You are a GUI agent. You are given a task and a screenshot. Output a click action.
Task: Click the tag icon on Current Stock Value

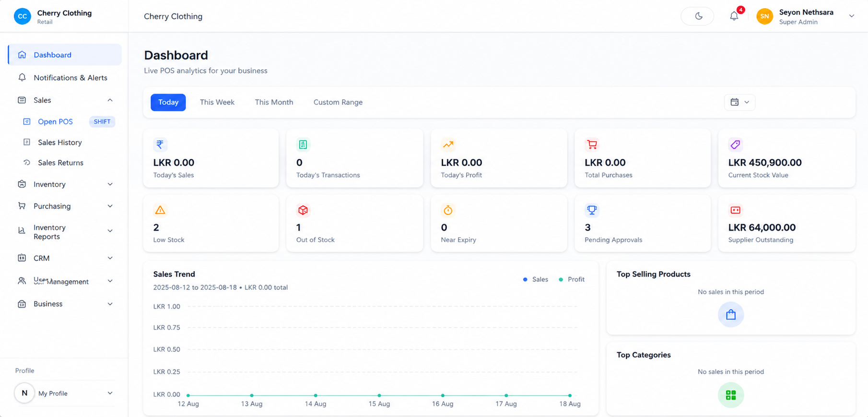pyautogui.click(x=735, y=144)
